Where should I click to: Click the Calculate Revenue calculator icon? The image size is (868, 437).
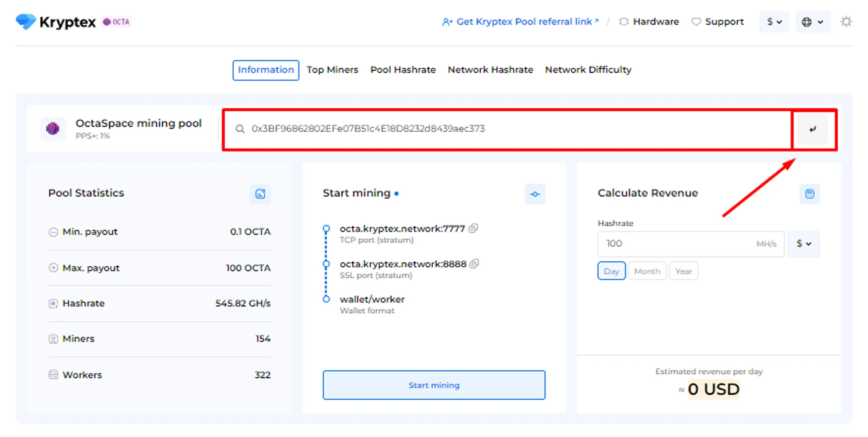pos(809,194)
